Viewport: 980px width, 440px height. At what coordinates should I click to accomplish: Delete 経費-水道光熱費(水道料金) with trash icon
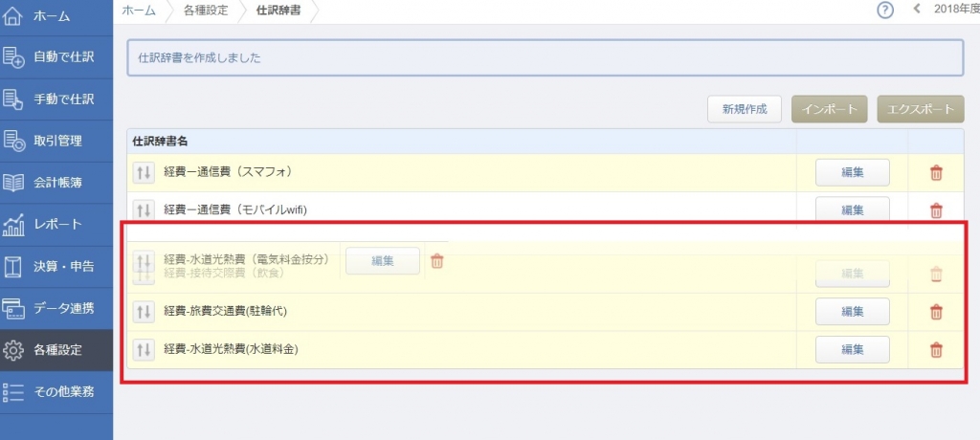(936, 350)
